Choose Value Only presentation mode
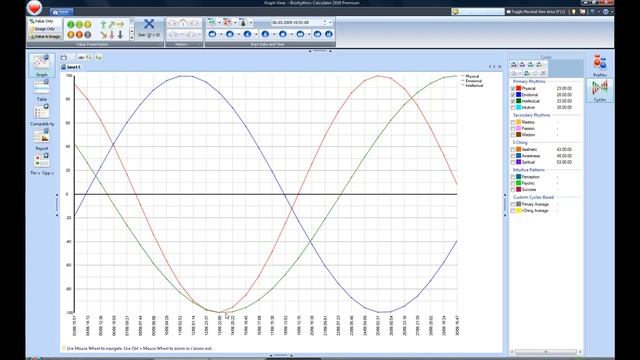This screenshot has width=640, height=360. [x=44, y=21]
